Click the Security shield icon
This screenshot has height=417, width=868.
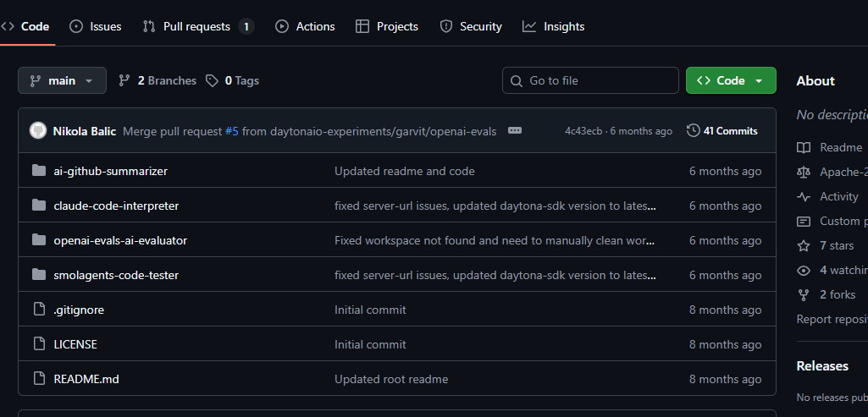coord(445,26)
